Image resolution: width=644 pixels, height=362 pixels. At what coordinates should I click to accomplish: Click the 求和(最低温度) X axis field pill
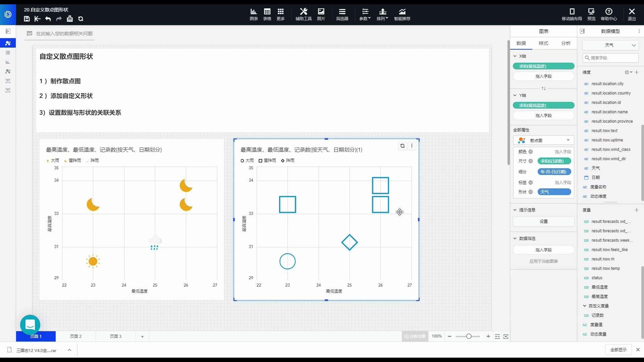coord(544,66)
